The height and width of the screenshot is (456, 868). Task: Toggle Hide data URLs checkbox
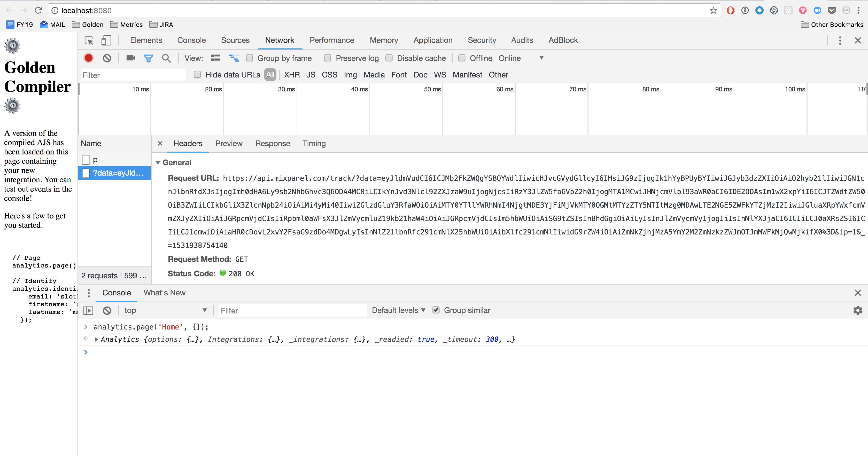[x=197, y=74]
